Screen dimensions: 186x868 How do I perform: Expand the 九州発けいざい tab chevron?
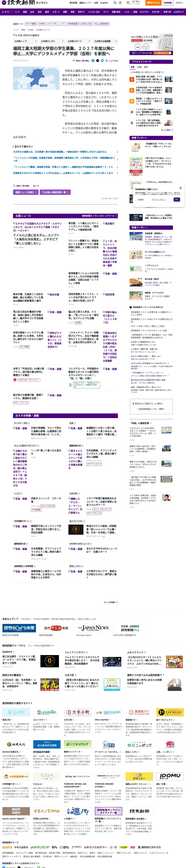[x=62, y=41]
